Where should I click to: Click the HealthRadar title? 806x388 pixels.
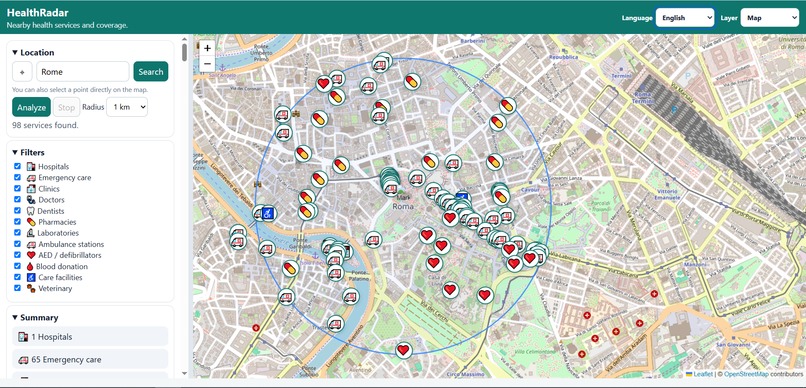pos(38,13)
